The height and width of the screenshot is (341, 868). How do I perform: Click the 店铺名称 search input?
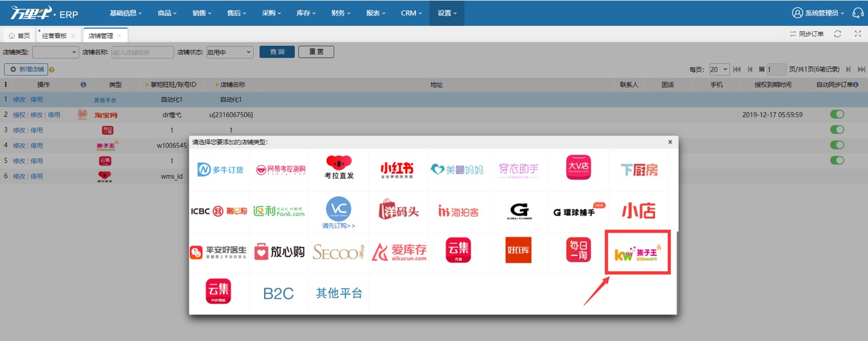(x=143, y=52)
